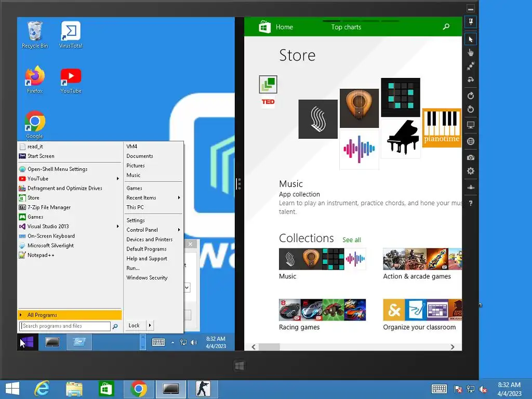Toggle the simulator always-on-top pin
Screen dimensions: 532x399
[x=471, y=22]
